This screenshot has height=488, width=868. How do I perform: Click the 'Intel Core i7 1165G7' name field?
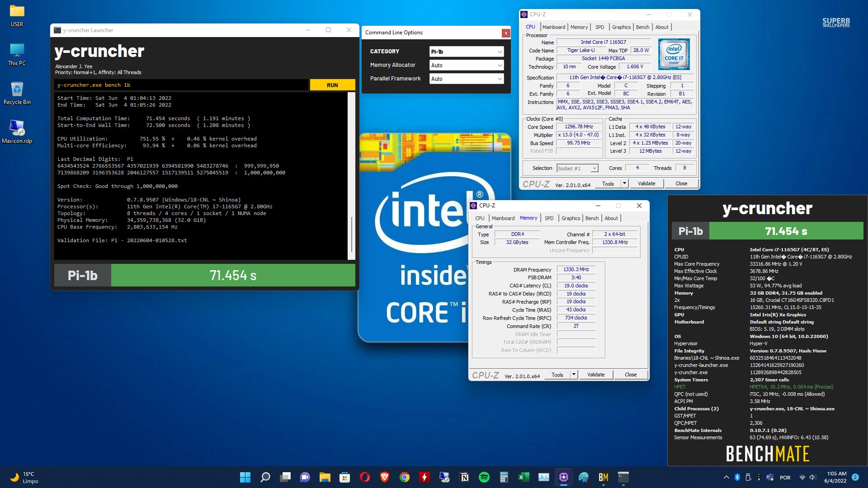604,42
